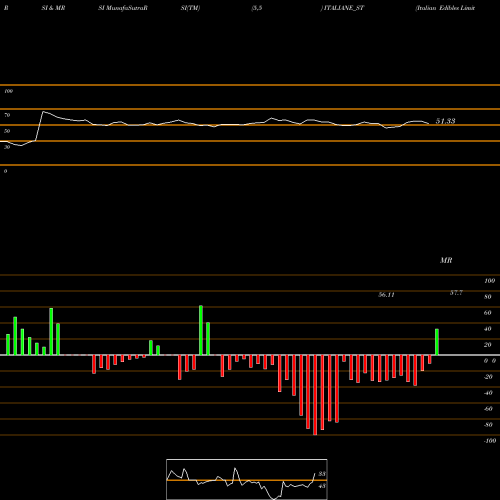
Task: Click the 'SI MunafaSutraR' header text
Action: (123, 8)
